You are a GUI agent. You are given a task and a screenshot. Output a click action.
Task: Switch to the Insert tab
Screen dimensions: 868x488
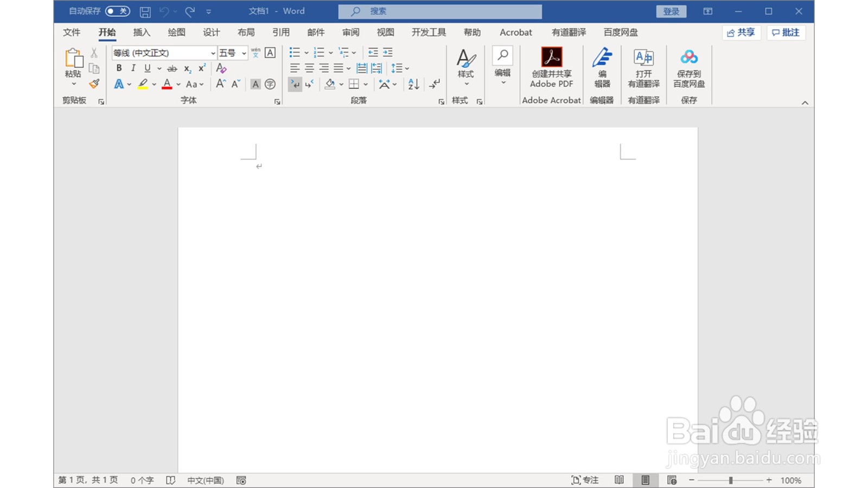pyautogui.click(x=142, y=33)
